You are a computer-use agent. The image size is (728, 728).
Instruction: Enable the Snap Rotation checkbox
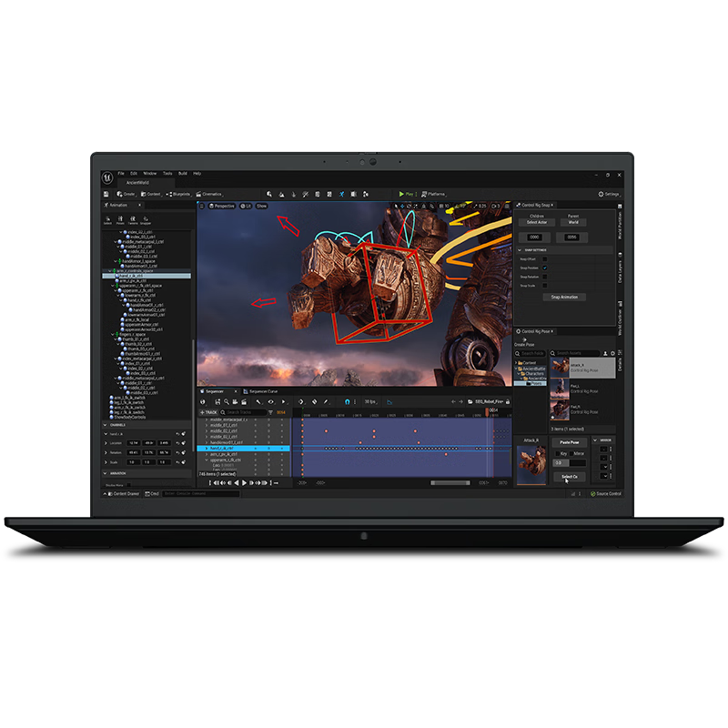[x=544, y=277]
